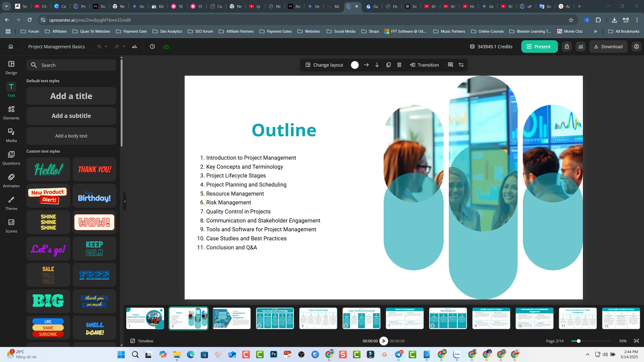Open the Elements panel
The image size is (644, 362).
(11, 112)
